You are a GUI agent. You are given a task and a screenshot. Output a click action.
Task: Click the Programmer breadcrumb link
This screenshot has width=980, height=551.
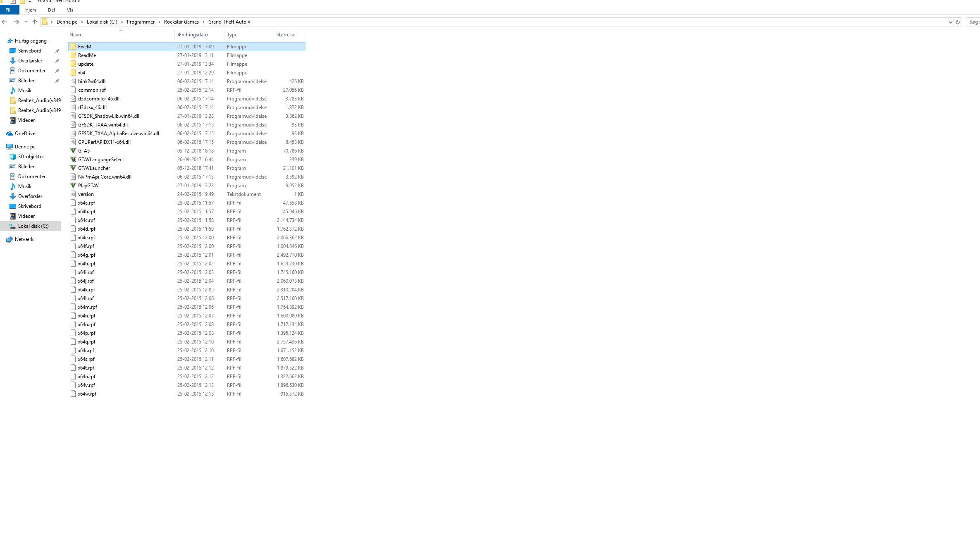click(141, 22)
